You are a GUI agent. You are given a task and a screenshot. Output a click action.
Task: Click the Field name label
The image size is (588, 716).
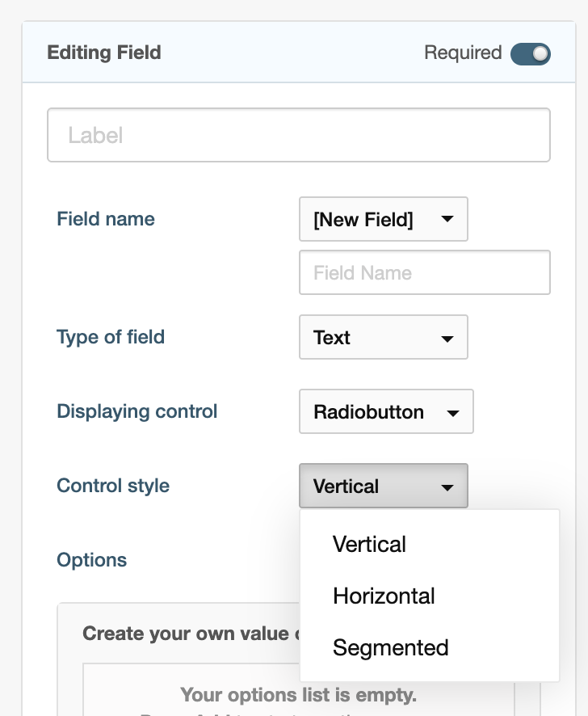click(x=106, y=219)
